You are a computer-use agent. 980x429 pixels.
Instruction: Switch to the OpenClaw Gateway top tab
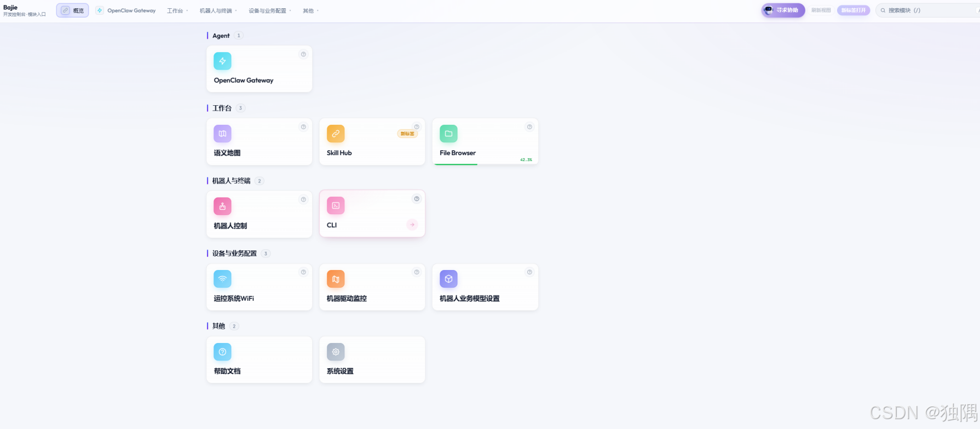tap(126, 10)
